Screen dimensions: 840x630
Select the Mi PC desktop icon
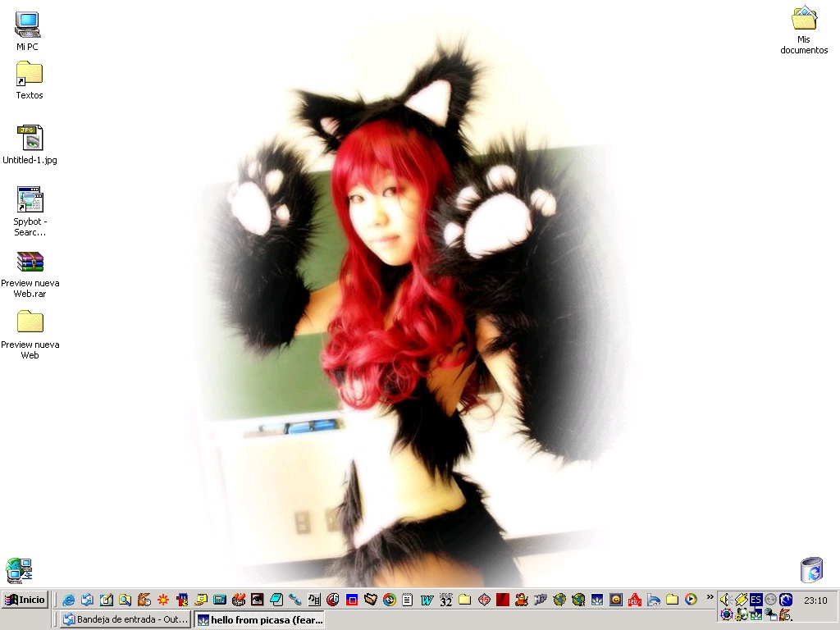[x=27, y=31]
